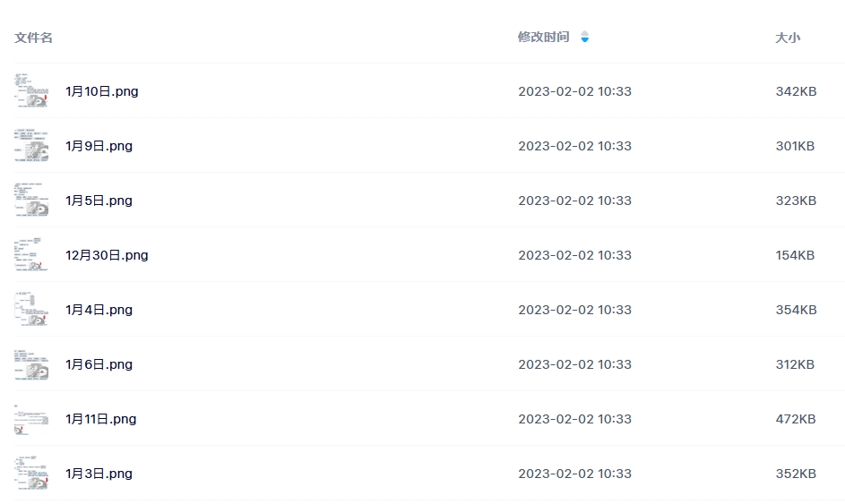The width and height of the screenshot is (845, 504).
Task: Select file name 12月30日.png
Action: 107,255
